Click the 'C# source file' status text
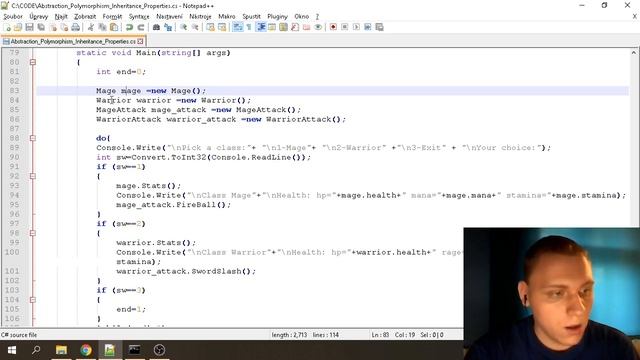Screen dimensions: 640x360 point(19,335)
